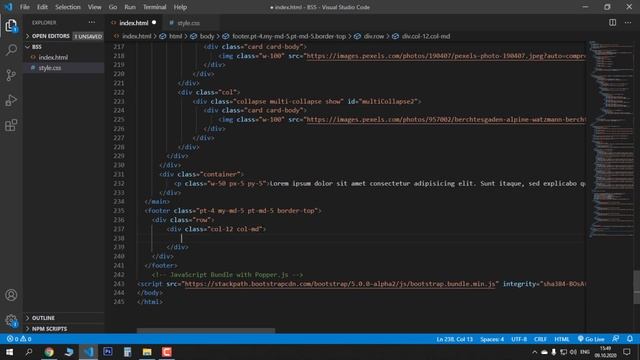Open the Explorer panel more actions ellipsis
640x360 pixels.
pos(91,22)
